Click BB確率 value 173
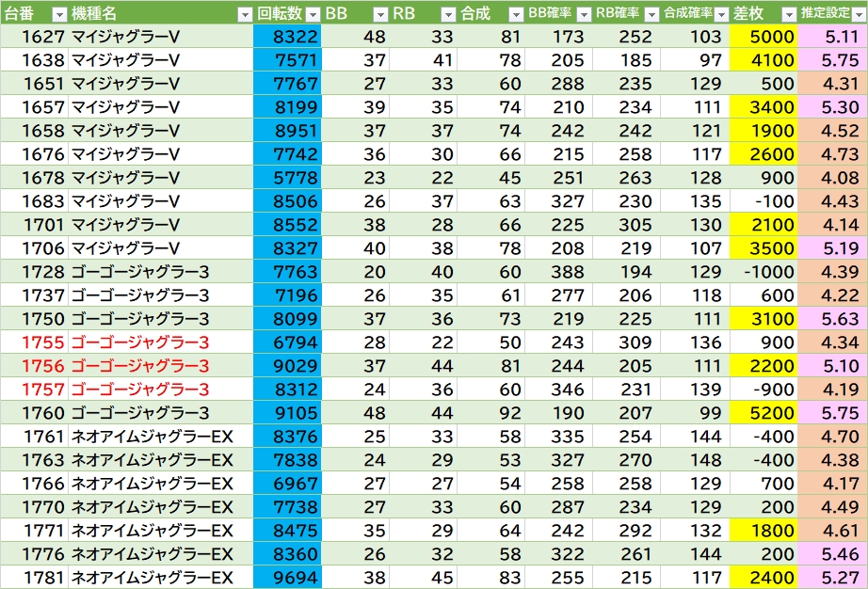 [558, 37]
